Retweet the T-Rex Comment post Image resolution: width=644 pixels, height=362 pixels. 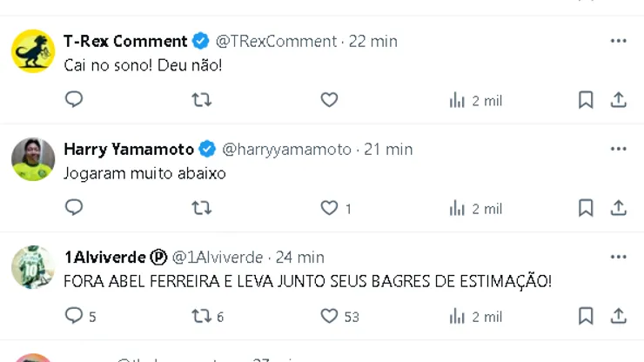[x=201, y=100]
